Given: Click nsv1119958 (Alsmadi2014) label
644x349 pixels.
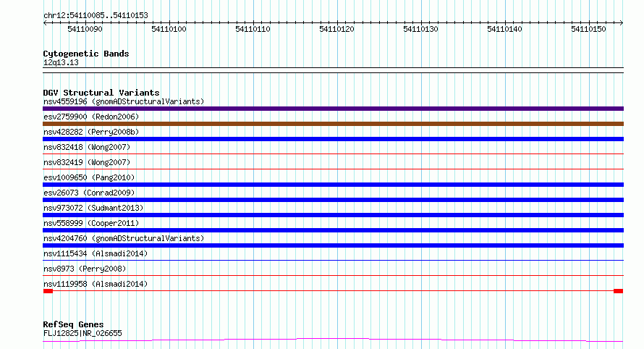Looking at the screenshot, I should pyautogui.click(x=96, y=284).
